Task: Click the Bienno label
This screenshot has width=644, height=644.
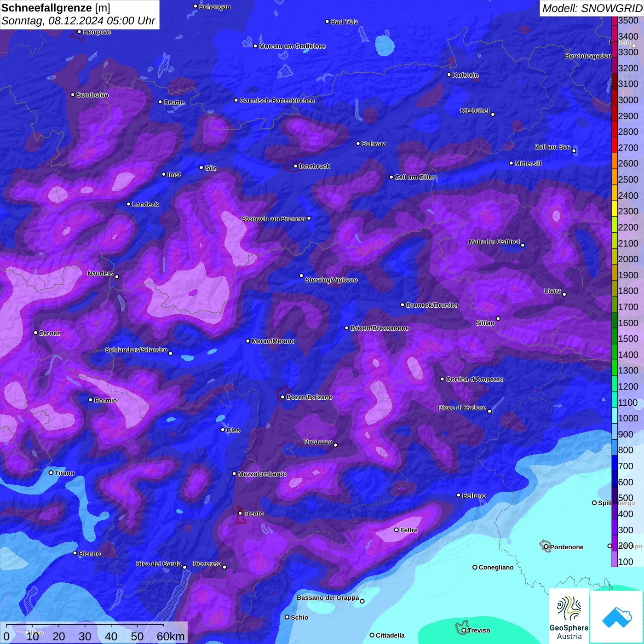Action: pyautogui.click(x=90, y=553)
